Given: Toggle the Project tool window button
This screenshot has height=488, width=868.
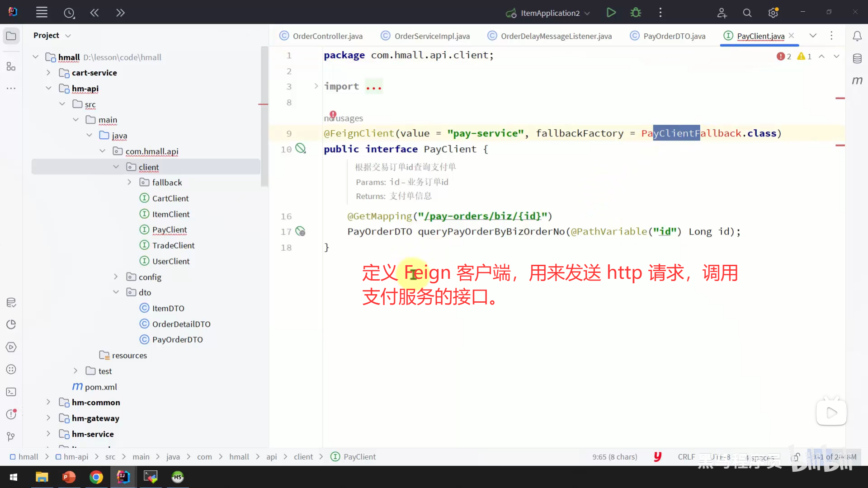Looking at the screenshot, I should point(11,36).
